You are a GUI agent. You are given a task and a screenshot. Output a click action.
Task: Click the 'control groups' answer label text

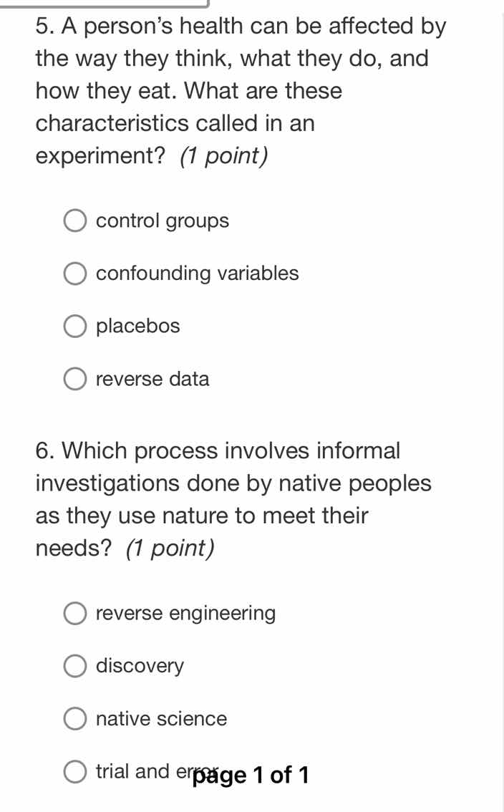click(163, 221)
